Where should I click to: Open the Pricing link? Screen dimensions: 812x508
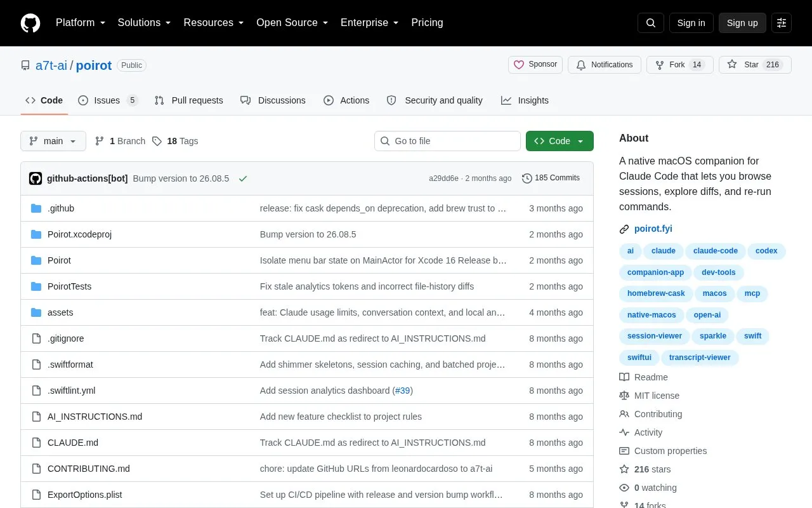pos(427,23)
